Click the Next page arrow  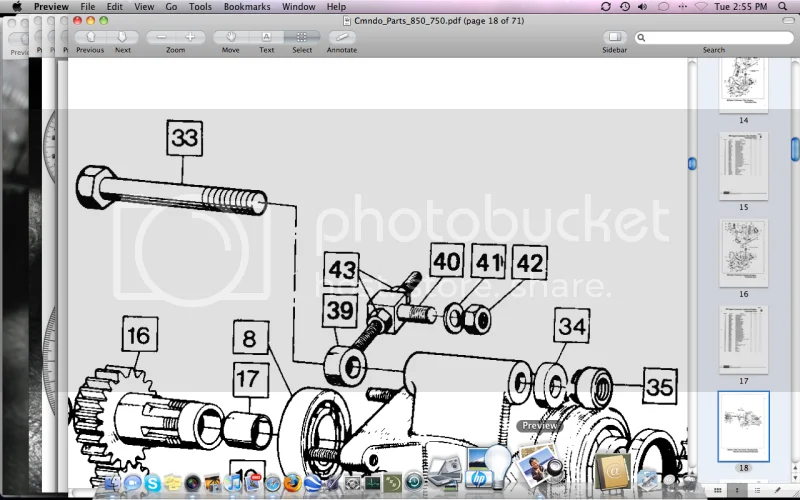122,37
